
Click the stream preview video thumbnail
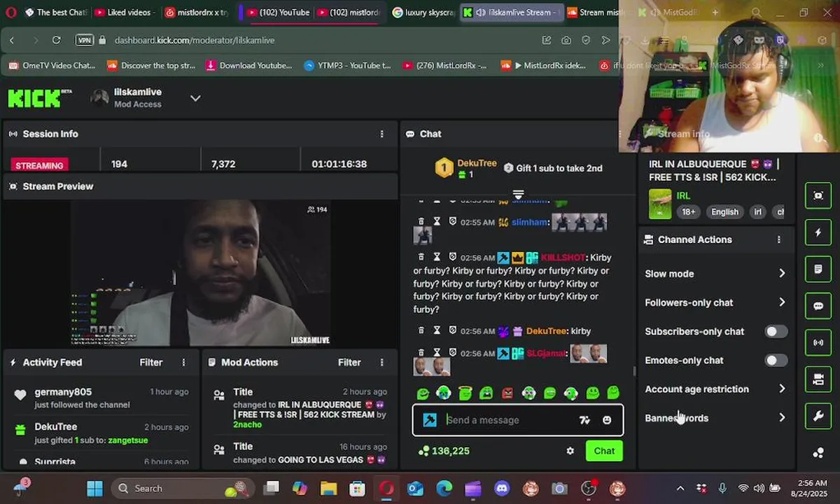[x=201, y=273]
